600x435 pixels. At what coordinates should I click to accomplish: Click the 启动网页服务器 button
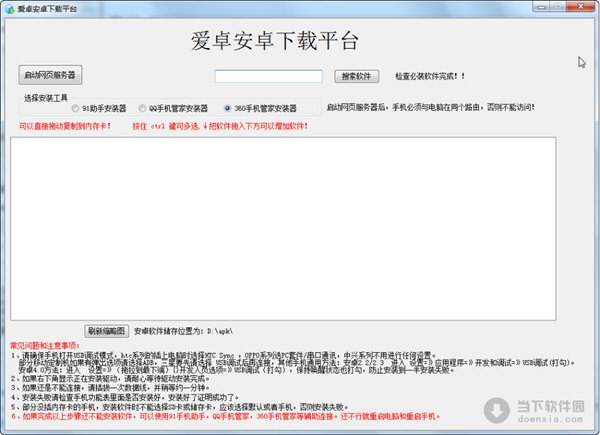[x=50, y=75]
